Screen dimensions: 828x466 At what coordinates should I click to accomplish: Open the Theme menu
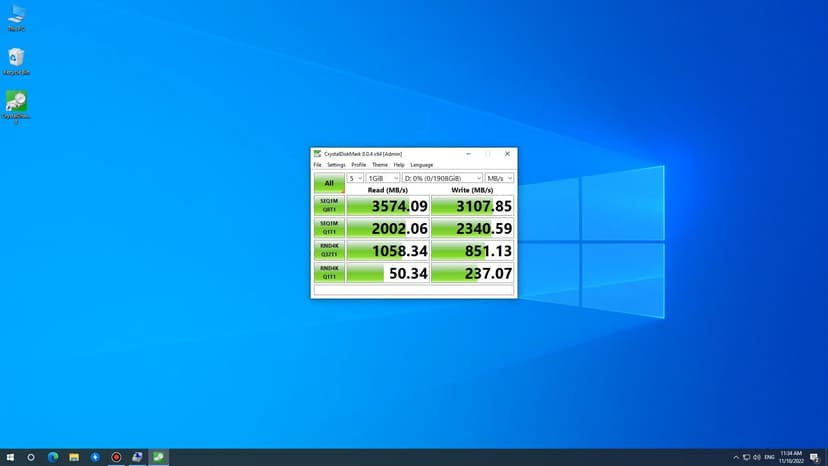point(380,165)
